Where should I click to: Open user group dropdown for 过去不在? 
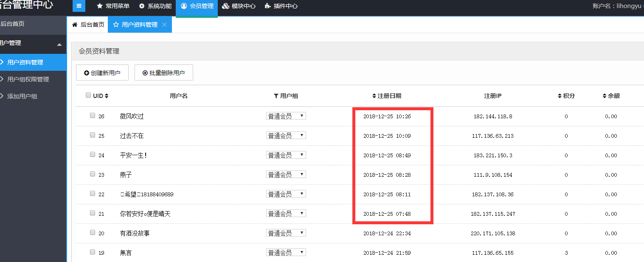point(286,135)
